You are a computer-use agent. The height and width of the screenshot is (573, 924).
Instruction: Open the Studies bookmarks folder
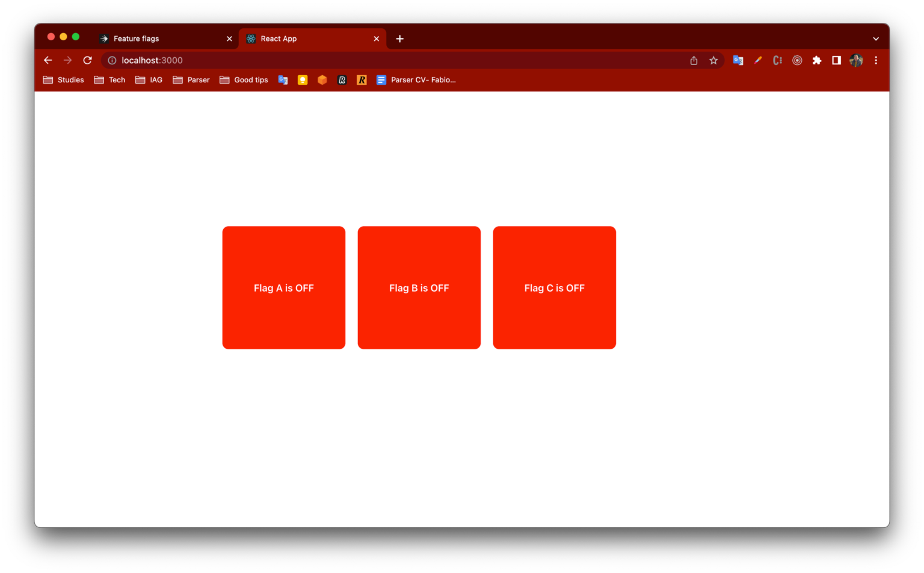(x=64, y=80)
